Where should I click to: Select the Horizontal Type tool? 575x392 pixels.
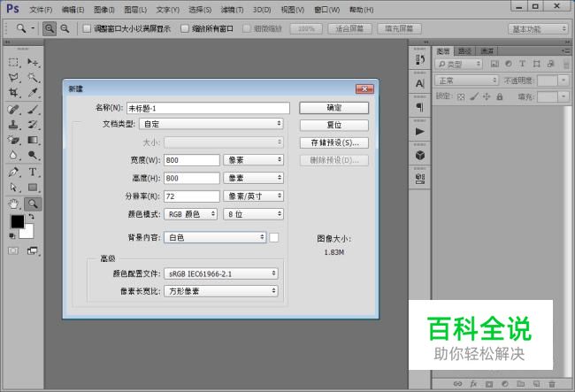point(33,172)
